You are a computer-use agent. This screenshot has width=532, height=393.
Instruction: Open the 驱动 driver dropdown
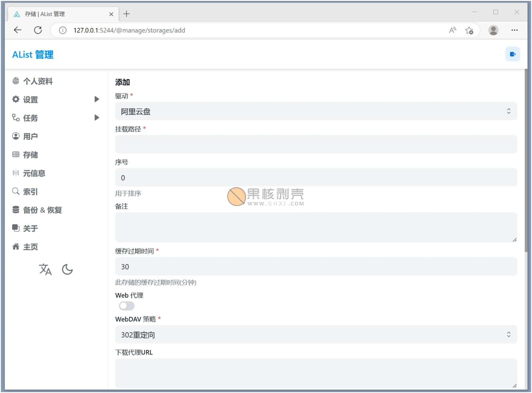[315, 111]
